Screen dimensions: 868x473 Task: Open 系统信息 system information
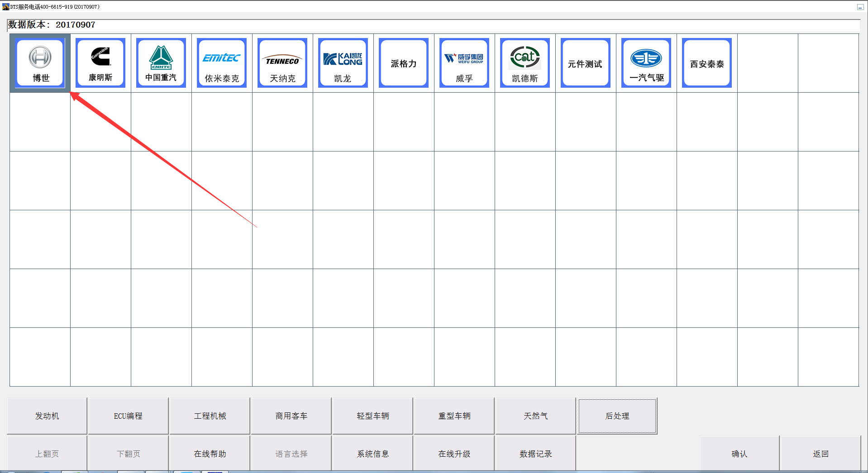[x=372, y=454]
